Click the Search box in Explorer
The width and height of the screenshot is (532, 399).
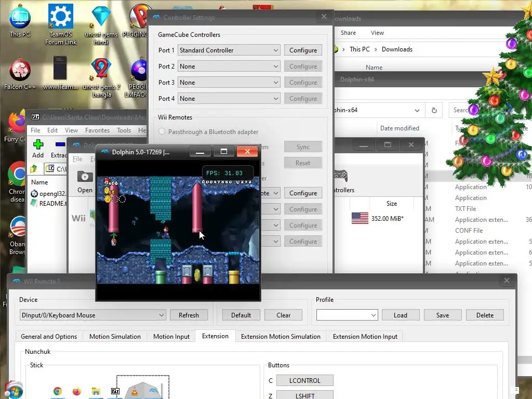[461, 110]
